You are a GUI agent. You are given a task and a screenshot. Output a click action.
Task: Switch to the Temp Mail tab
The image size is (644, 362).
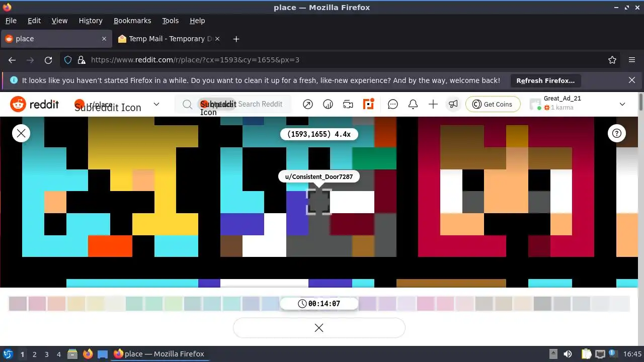click(170, 39)
